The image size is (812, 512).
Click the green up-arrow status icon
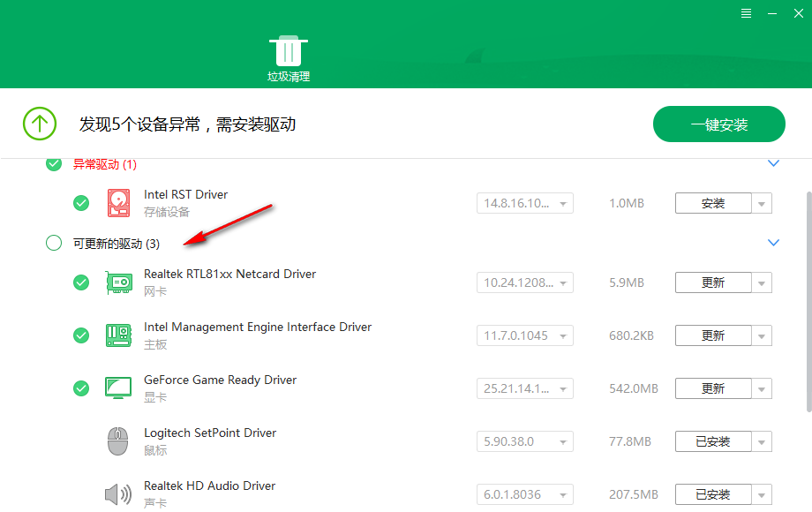[x=40, y=124]
